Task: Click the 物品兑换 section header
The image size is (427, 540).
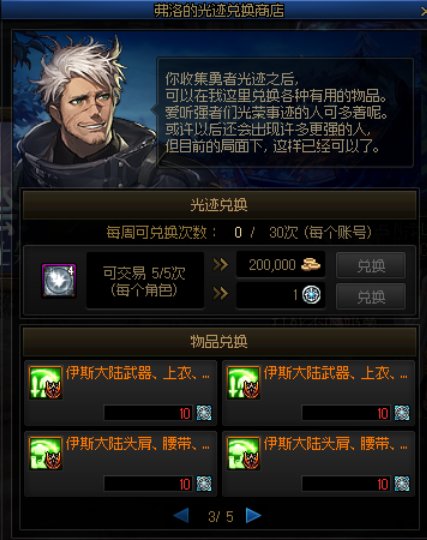Action: pyautogui.click(x=219, y=342)
